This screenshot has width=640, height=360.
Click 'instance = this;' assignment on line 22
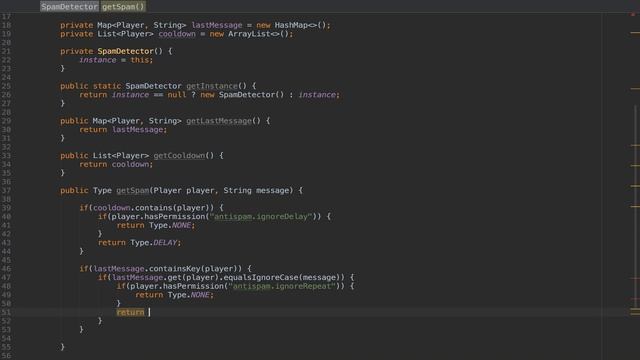116,60
